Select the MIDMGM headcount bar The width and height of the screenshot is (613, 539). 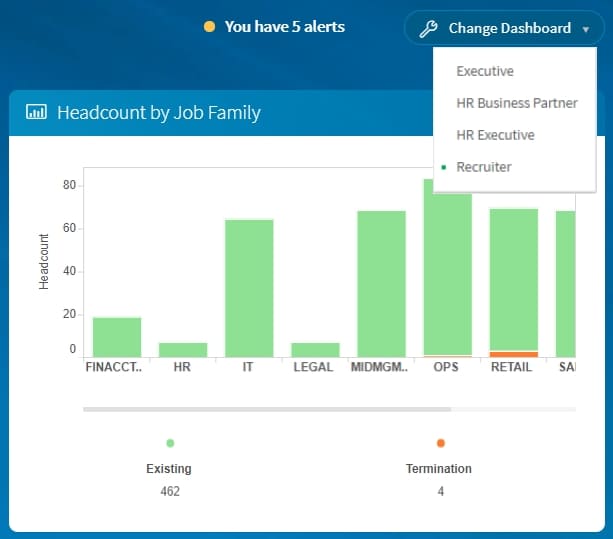tap(382, 284)
